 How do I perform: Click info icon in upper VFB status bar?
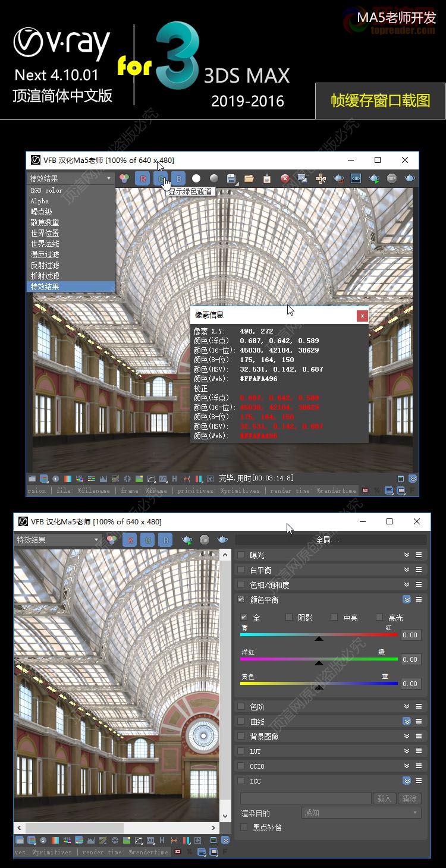click(56, 479)
